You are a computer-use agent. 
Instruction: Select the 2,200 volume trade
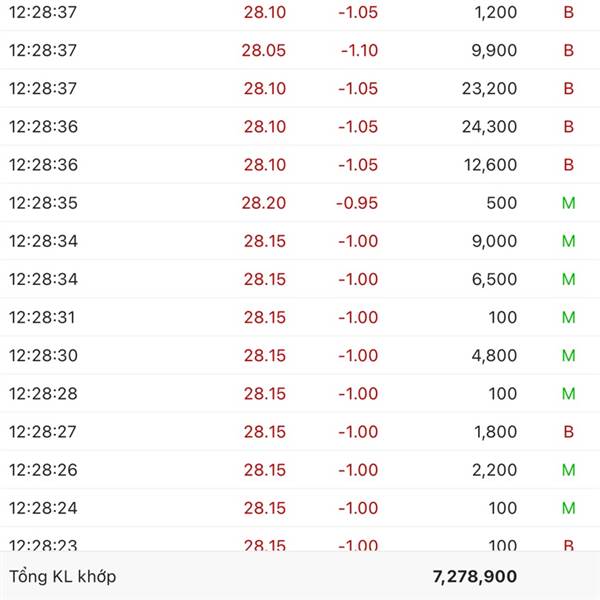[x=495, y=470]
